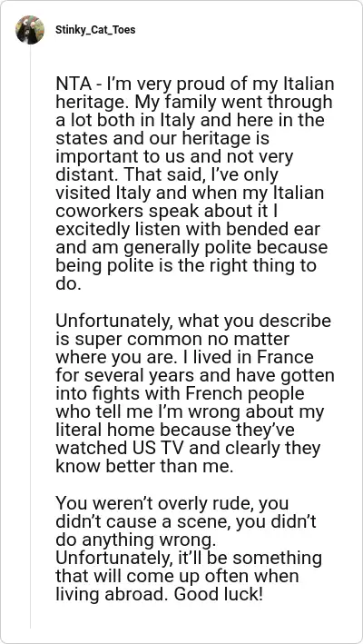This screenshot has height=644, width=363.
Task: Click the closing "Good luck!" text
Action: tap(221, 594)
